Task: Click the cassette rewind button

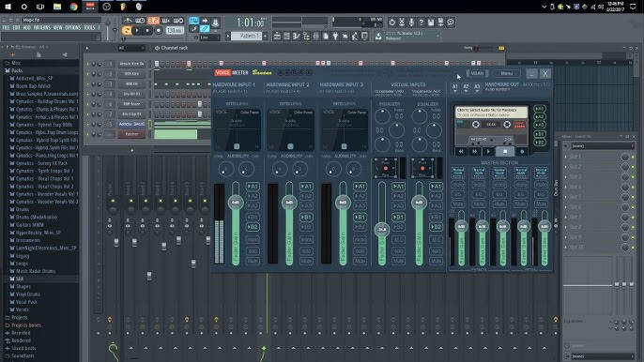Action: (461, 151)
